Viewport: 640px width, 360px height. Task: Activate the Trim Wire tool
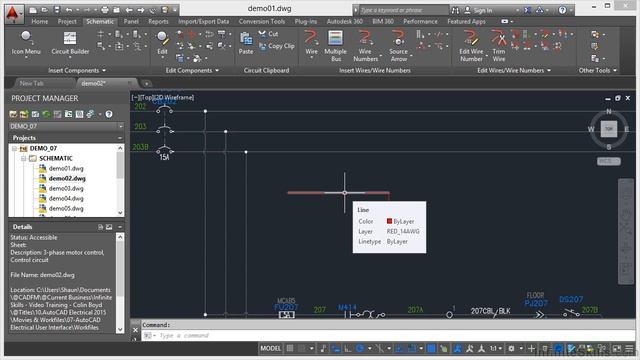(x=498, y=46)
